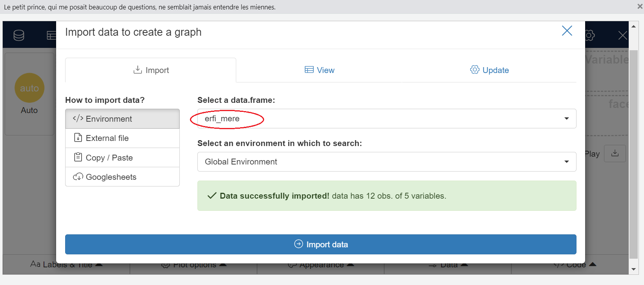Select External file import option
This screenshot has width=644, height=285.
point(122,138)
